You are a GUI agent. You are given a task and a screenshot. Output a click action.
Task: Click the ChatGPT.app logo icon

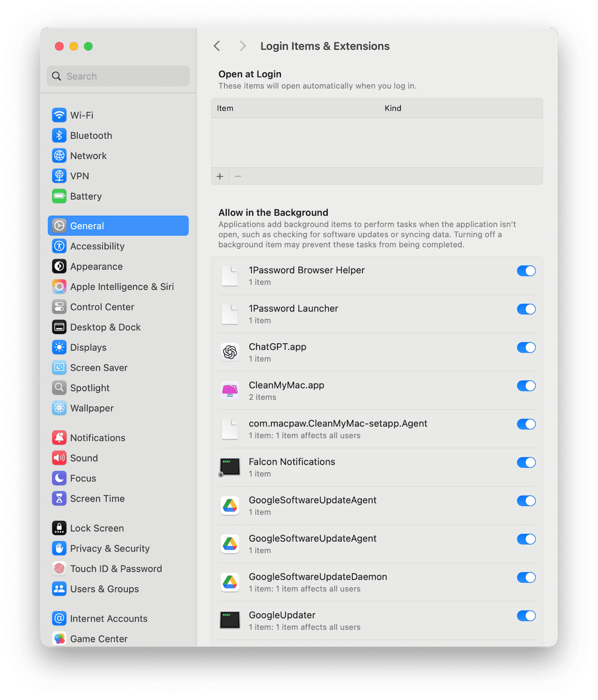pos(230,352)
